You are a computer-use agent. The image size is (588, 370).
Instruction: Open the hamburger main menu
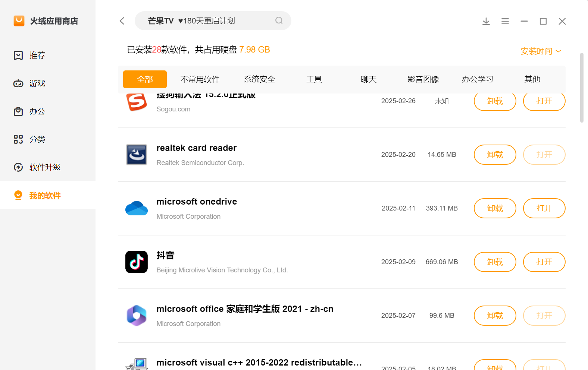505,21
